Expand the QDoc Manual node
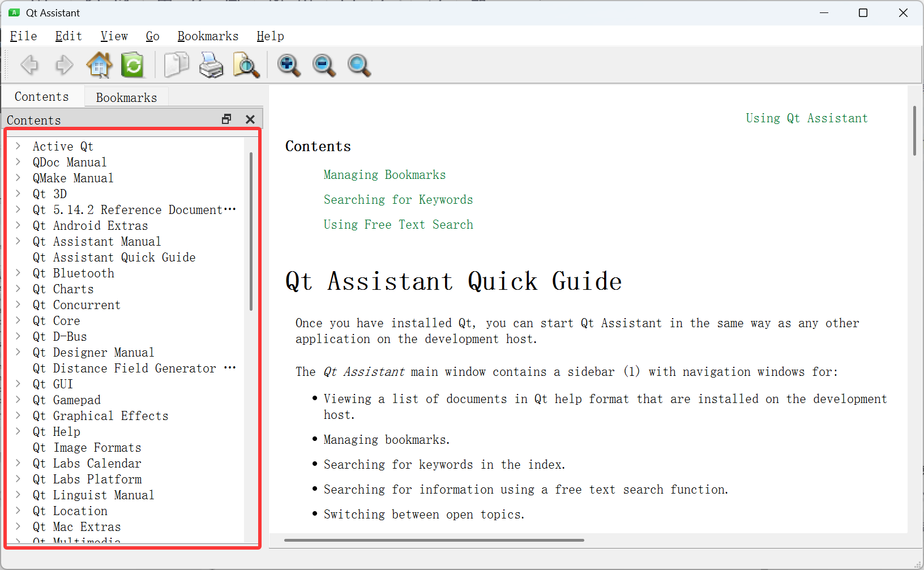The image size is (924, 570). pyautogui.click(x=18, y=162)
